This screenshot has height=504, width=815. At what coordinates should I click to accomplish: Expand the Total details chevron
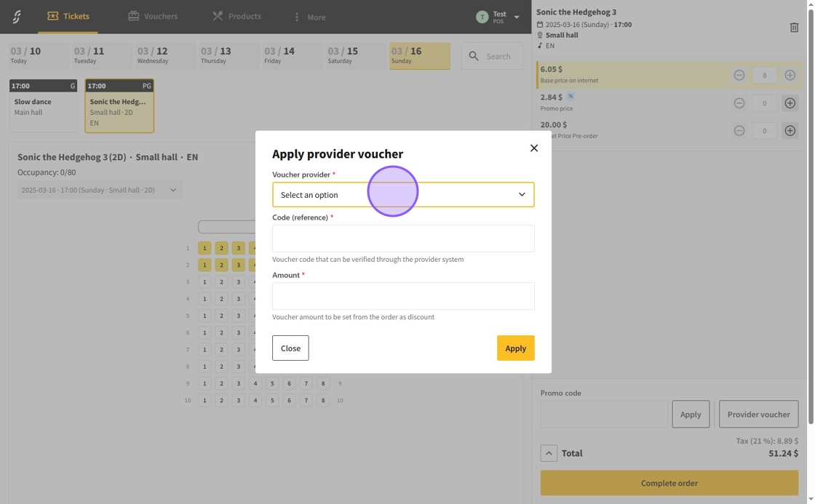coord(549,453)
